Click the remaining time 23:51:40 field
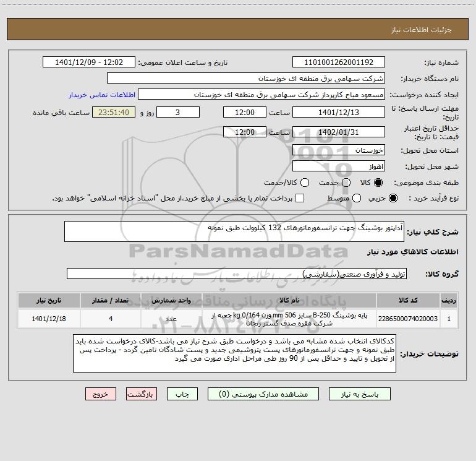 coord(114,112)
